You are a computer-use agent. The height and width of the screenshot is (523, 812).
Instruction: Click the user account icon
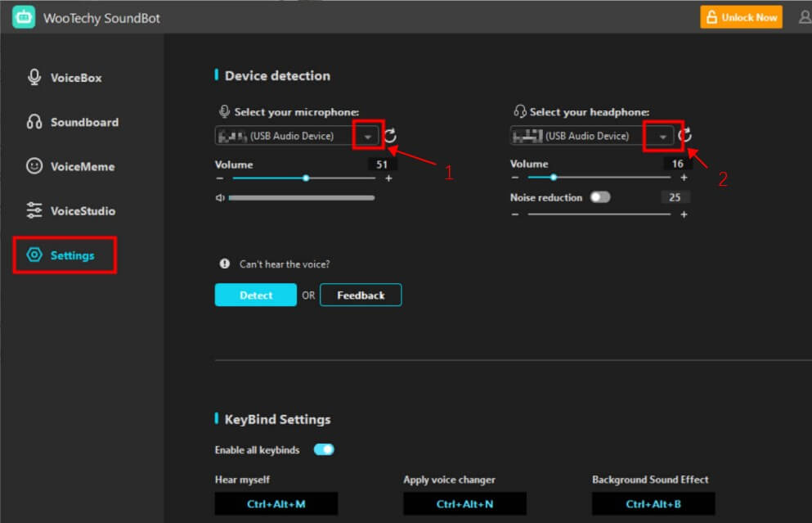[x=805, y=17]
